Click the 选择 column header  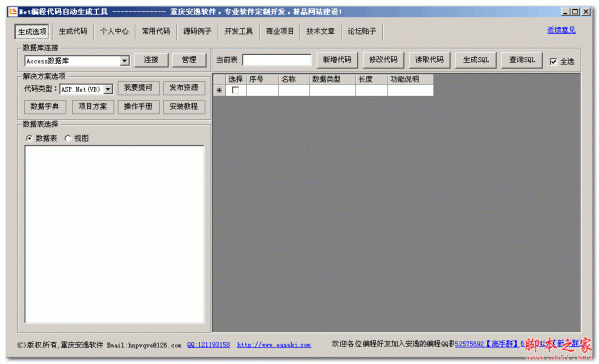click(x=236, y=79)
